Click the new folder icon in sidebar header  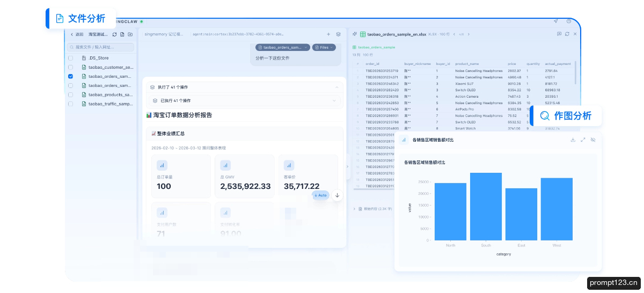130,34
